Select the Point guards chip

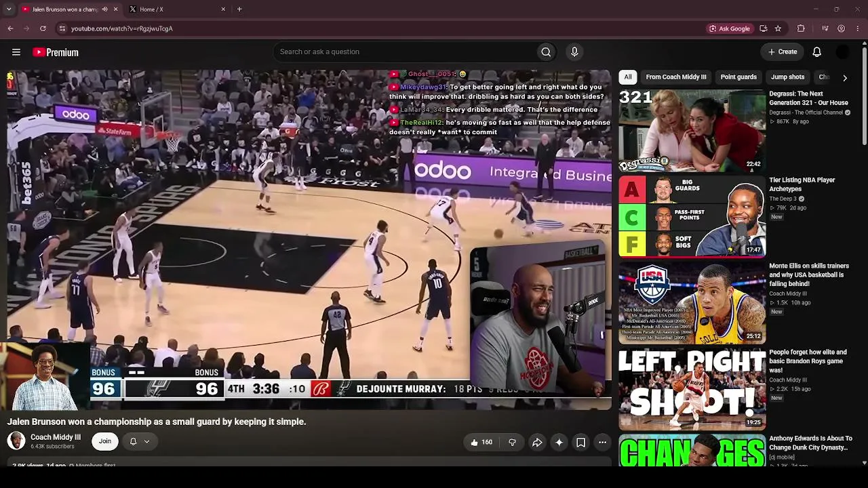tap(738, 77)
